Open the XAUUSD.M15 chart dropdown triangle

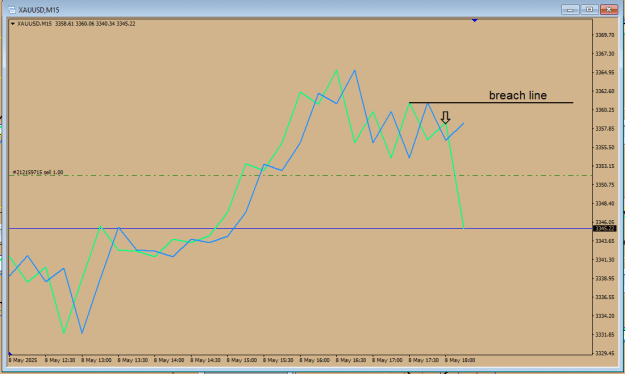[x=13, y=24]
